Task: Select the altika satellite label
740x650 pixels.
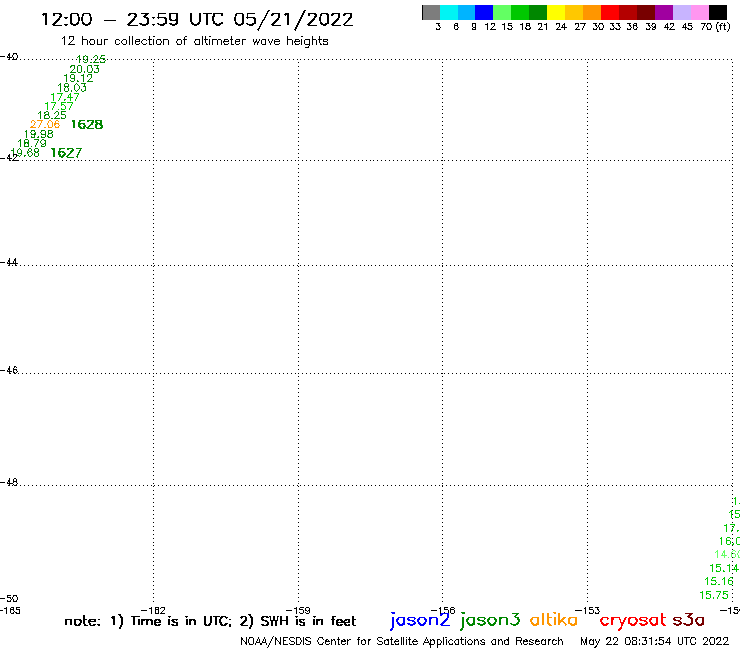Action: click(x=554, y=620)
